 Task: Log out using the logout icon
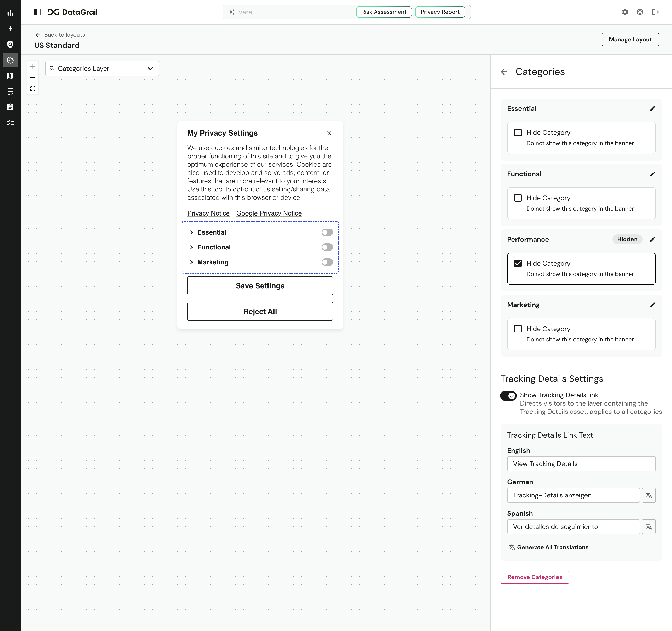pyautogui.click(x=655, y=12)
